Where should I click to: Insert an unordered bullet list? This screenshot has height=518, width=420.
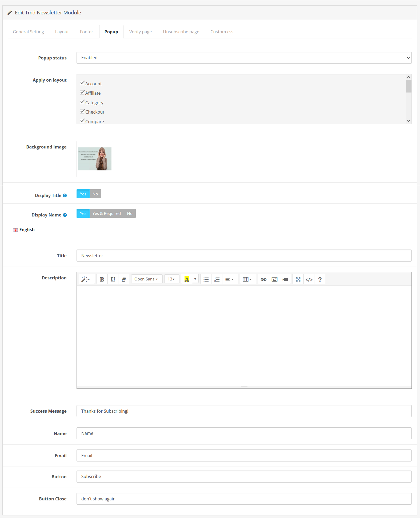[x=206, y=279]
